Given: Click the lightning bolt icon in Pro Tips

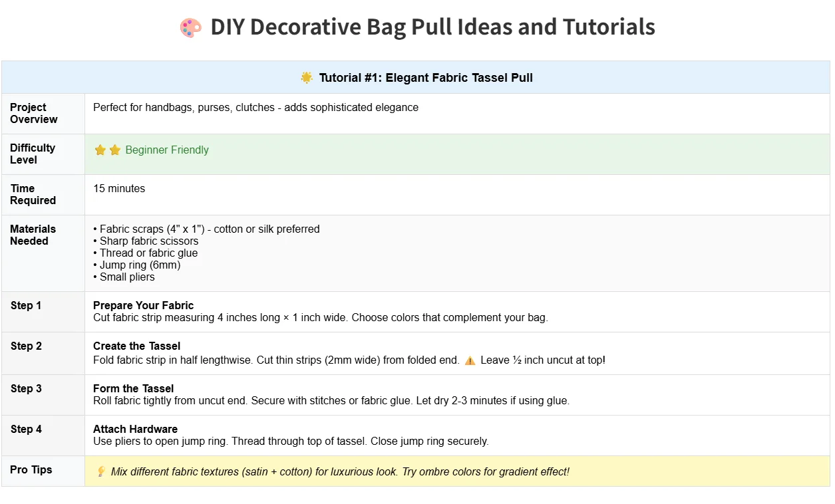Looking at the screenshot, I should 100,471.
